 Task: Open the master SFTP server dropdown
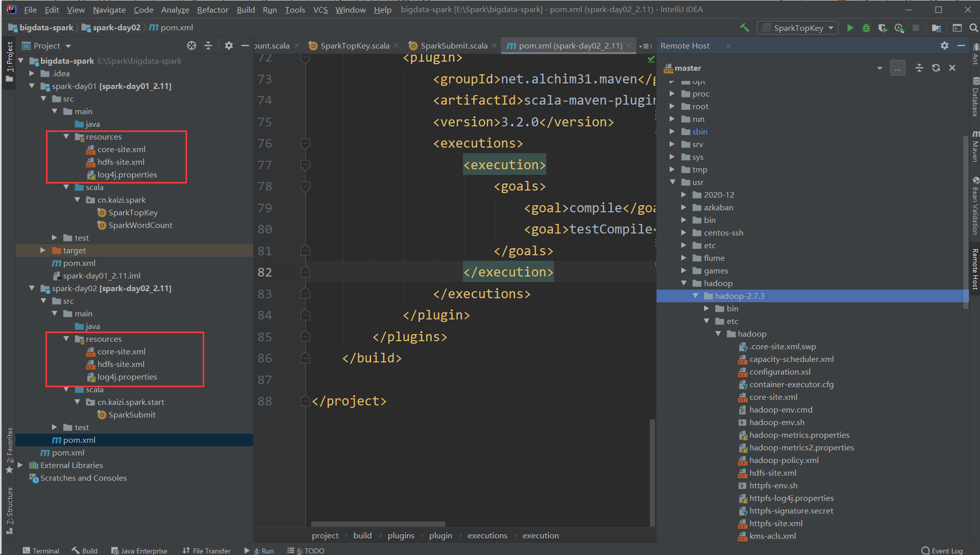pos(879,68)
